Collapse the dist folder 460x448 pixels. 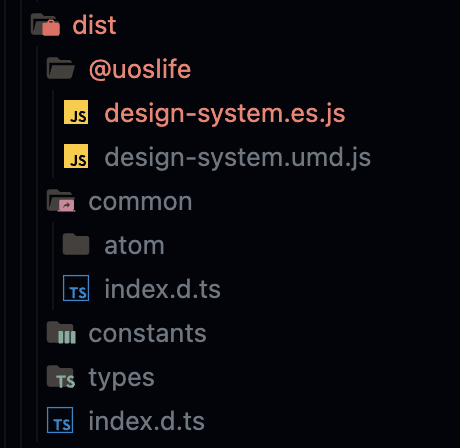coord(94,25)
